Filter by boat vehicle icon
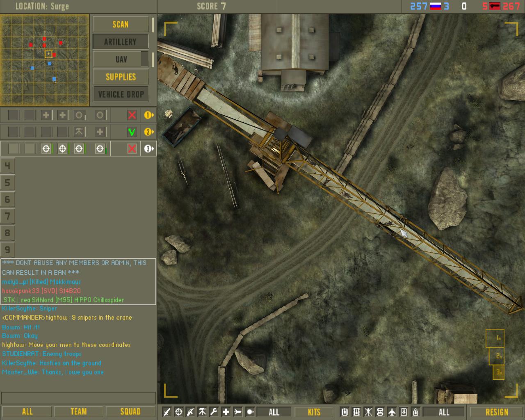 click(x=415, y=412)
